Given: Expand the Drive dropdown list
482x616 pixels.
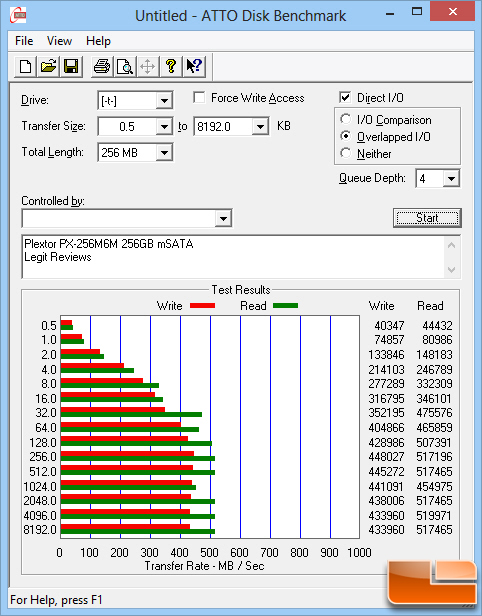Looking at the screenshot, I should [x=164, y=101].
